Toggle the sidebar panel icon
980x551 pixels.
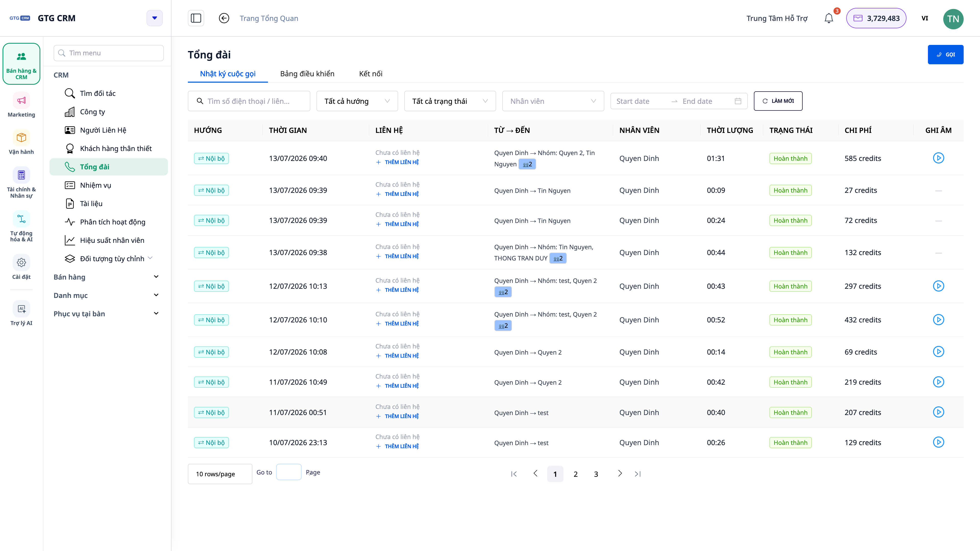[x=196, y=18]
